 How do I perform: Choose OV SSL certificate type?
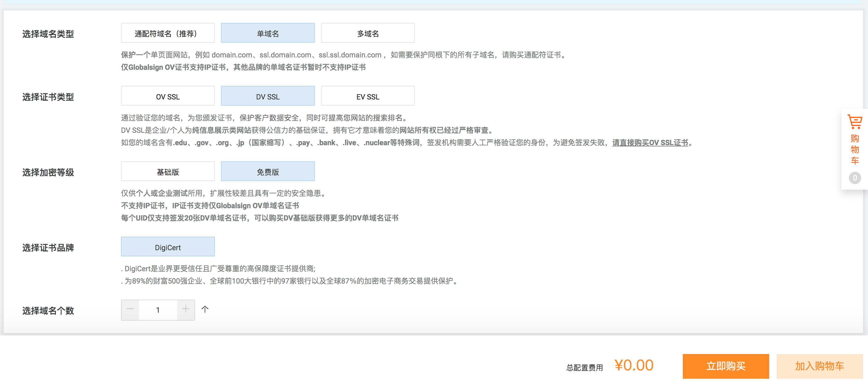coord(168,96)
